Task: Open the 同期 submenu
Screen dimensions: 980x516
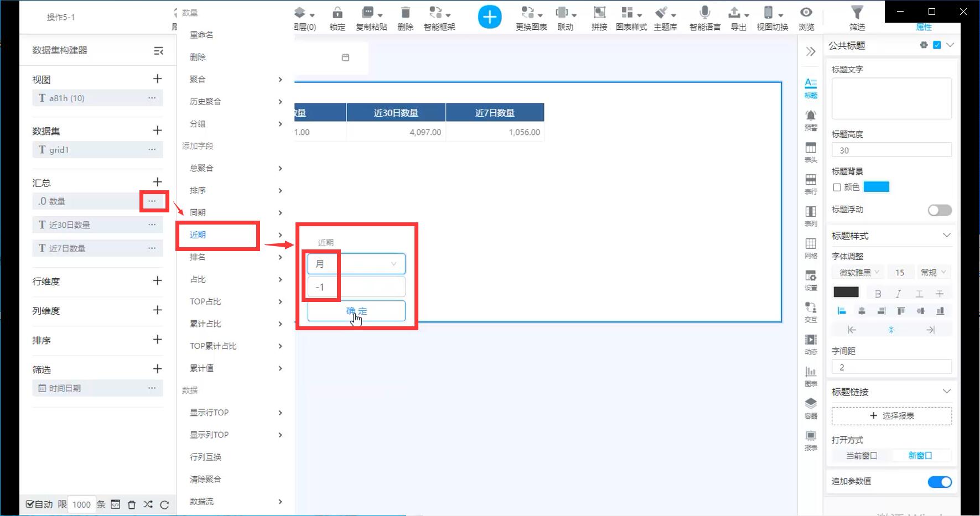Action: click(235, 212)
